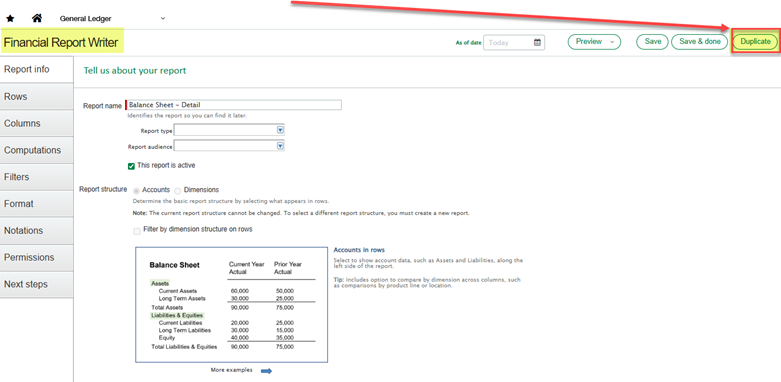Click the Save button
Screen dimensions: 781x382
(652, 42)
